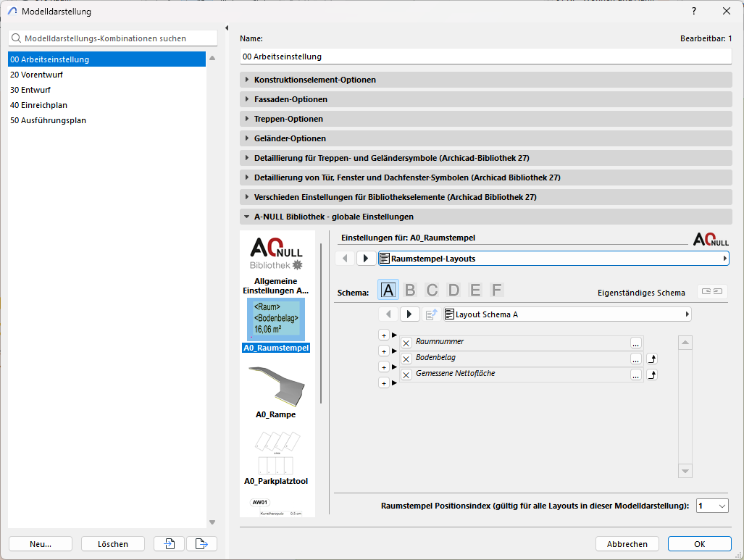Click the up-level icon next to Layout Schema A
The image size is (744, 560).
(x=431, y=314)
